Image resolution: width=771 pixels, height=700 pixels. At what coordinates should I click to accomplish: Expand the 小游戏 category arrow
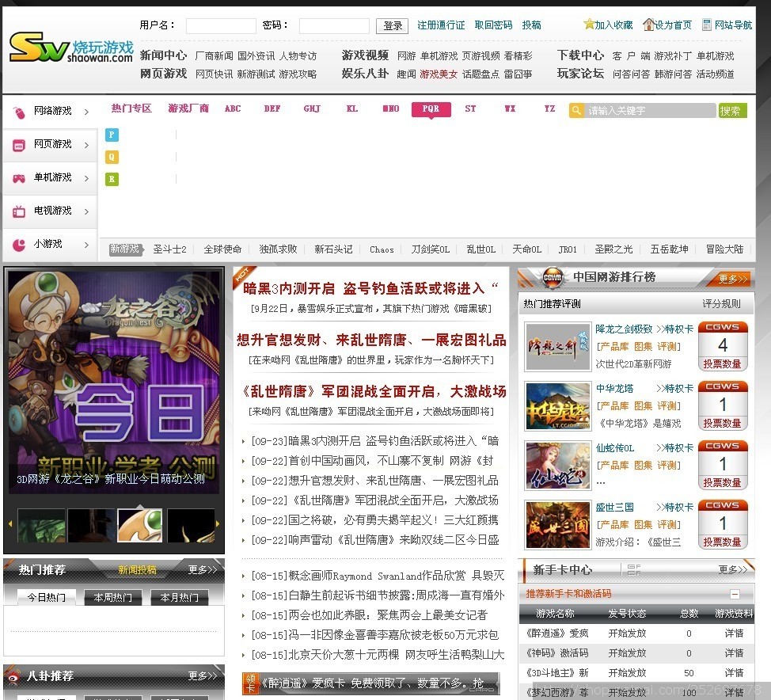pos(86,245)
